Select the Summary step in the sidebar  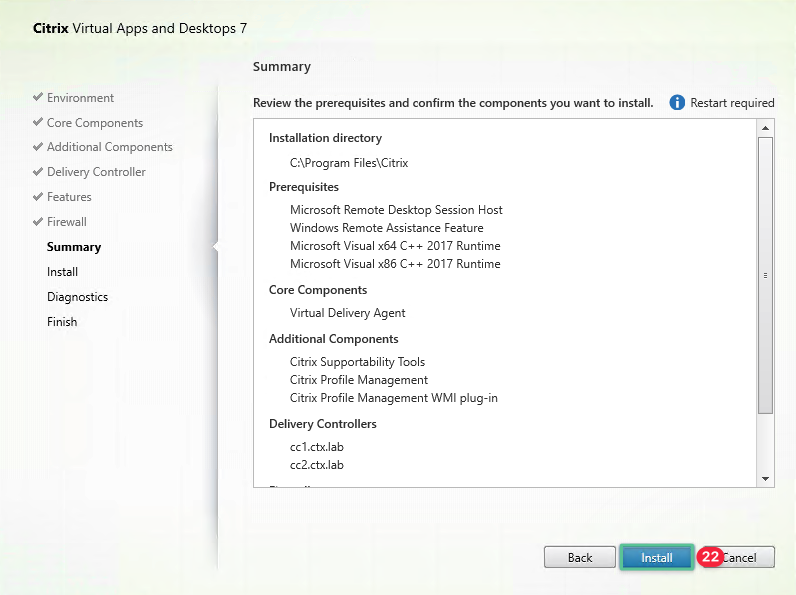(x=74, y=247)
